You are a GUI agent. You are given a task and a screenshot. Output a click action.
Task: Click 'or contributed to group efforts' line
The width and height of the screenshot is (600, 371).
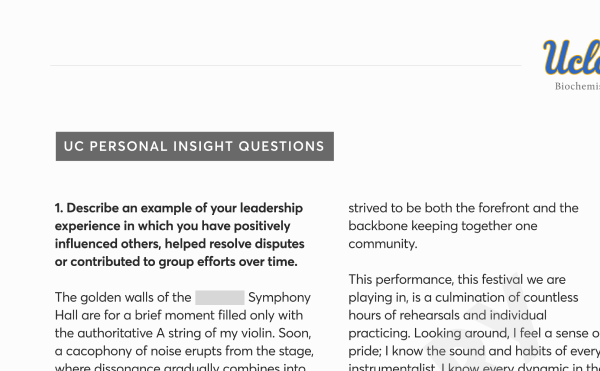176,262
